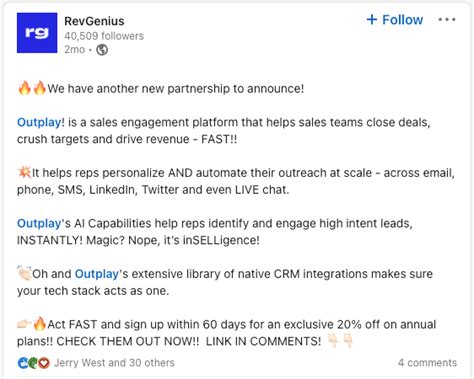This screenshot has height=379, width=474.
Task: View the 4 comments
Action: 427,363
